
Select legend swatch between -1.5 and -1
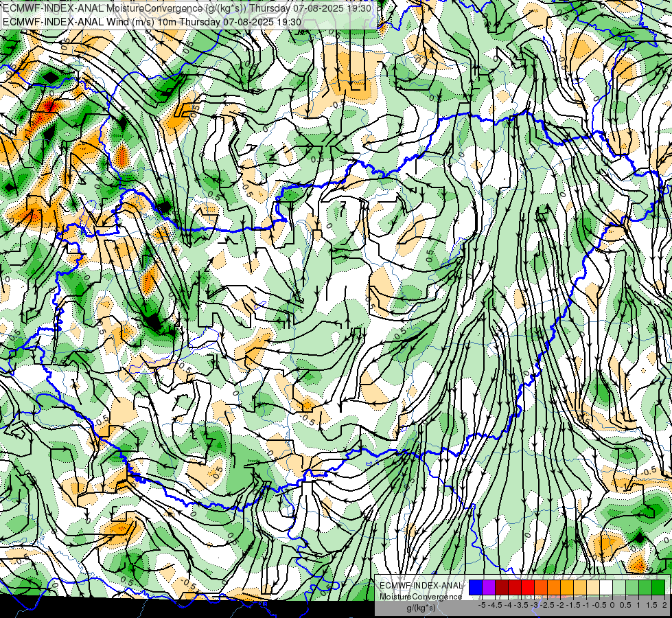(580, 588)
